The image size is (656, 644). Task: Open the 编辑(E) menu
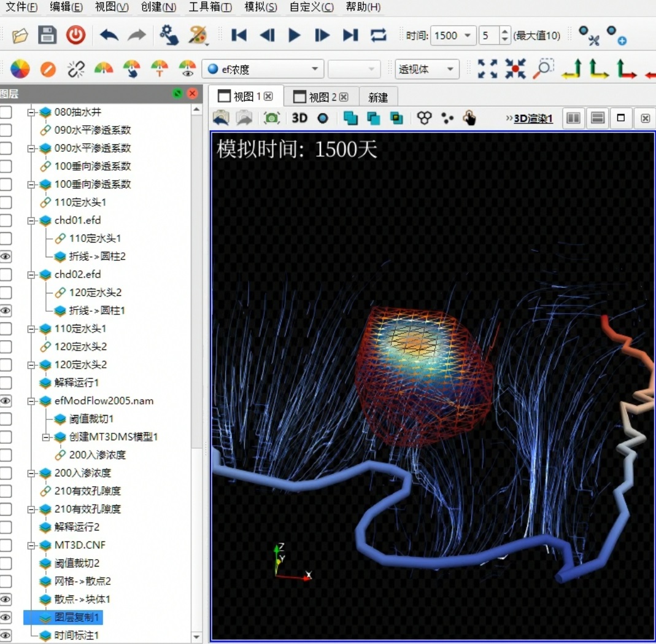point(66,7)
